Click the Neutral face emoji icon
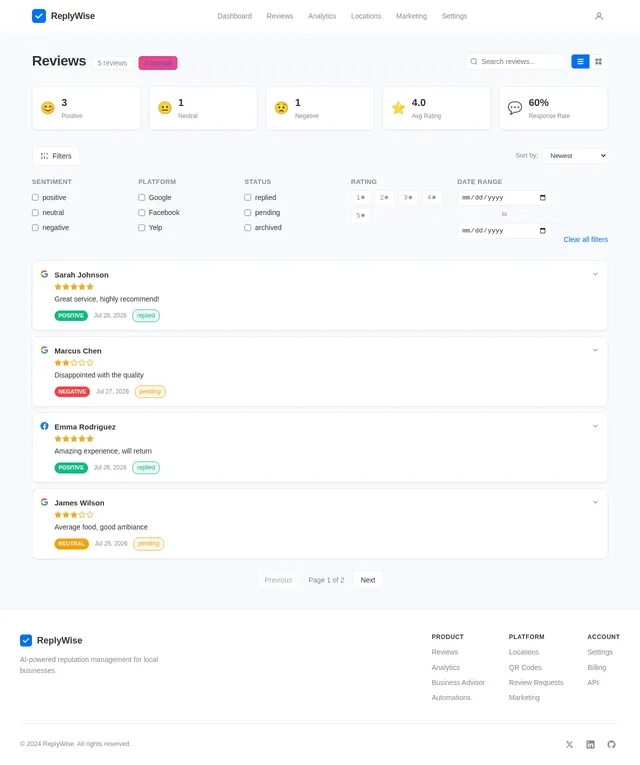 [x=165, y=108]
